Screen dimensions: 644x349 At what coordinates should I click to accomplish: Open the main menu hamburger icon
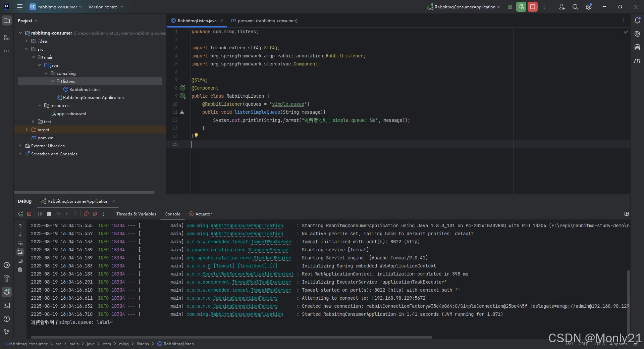20,7
